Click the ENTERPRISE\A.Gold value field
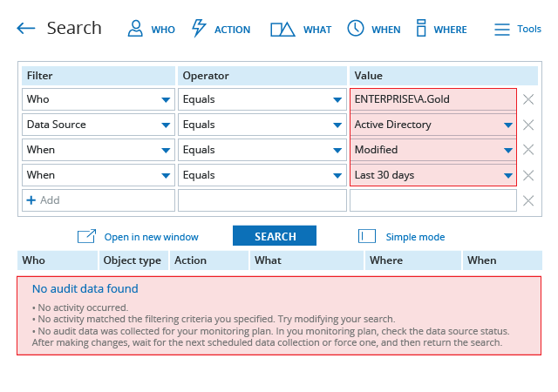This screenshot has height=392, width=558. tap(433, 99)
